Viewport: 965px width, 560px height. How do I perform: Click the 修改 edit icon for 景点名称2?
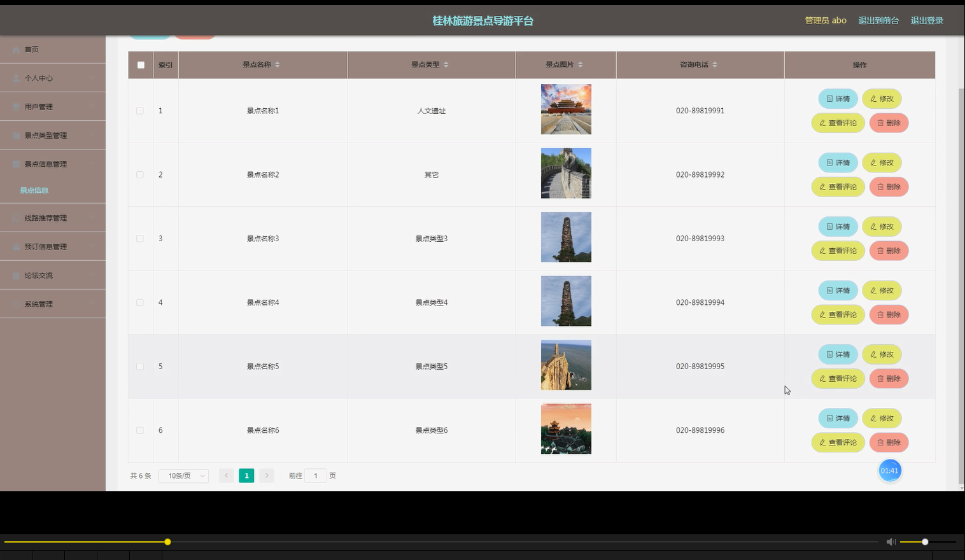point(873,162)
